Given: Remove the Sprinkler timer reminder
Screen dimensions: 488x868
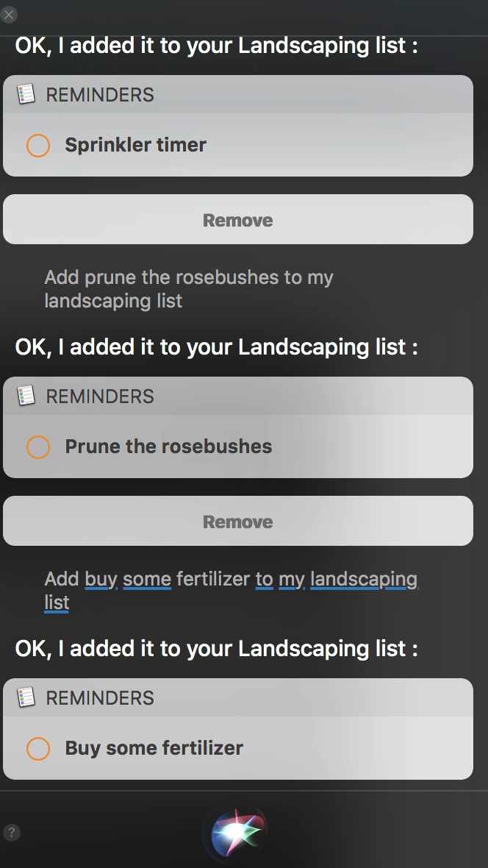Looking at the screenshot, I should click(238, 219).
